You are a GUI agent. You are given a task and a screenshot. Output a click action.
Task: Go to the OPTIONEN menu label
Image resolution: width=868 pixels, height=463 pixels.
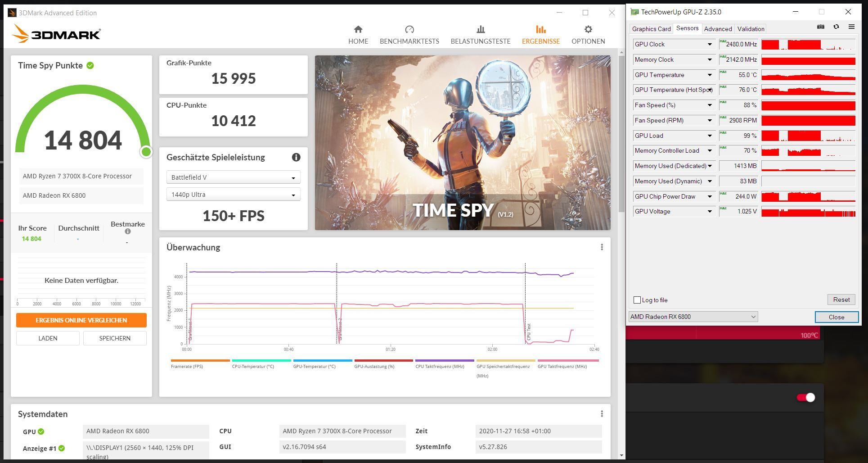(x=588, y=41)
